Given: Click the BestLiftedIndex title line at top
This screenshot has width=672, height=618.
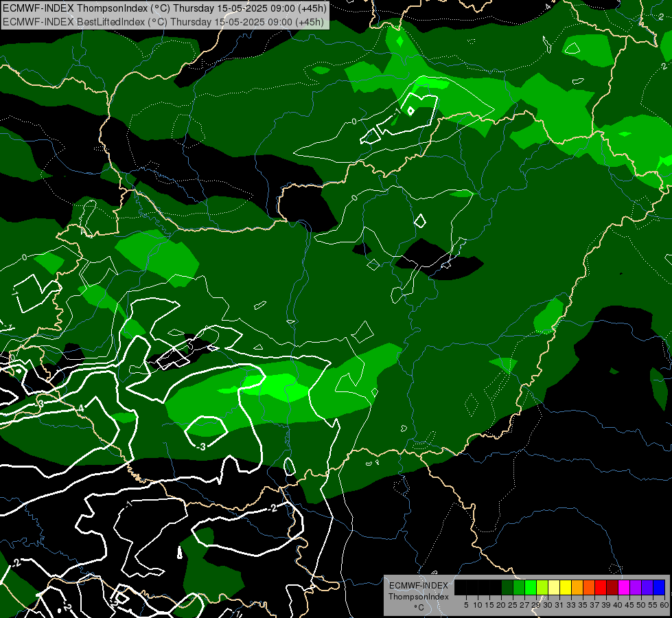Looking at the screenshot, I should [x=163, y=21].
